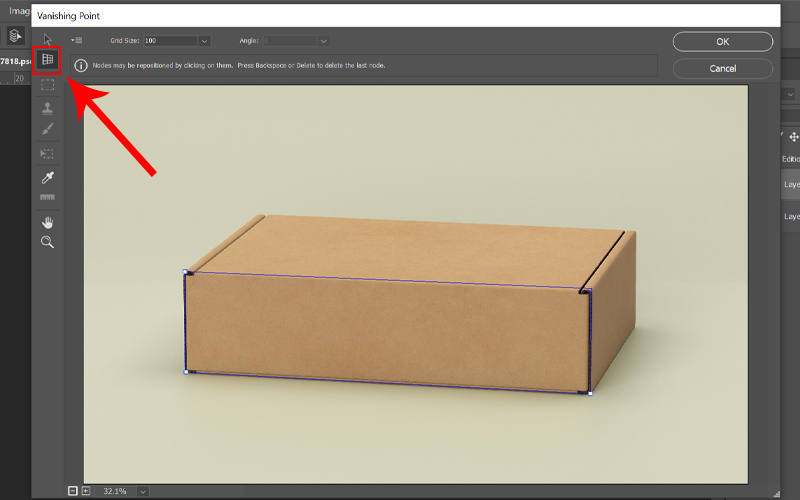Click the Cancel button

(722, 68)
